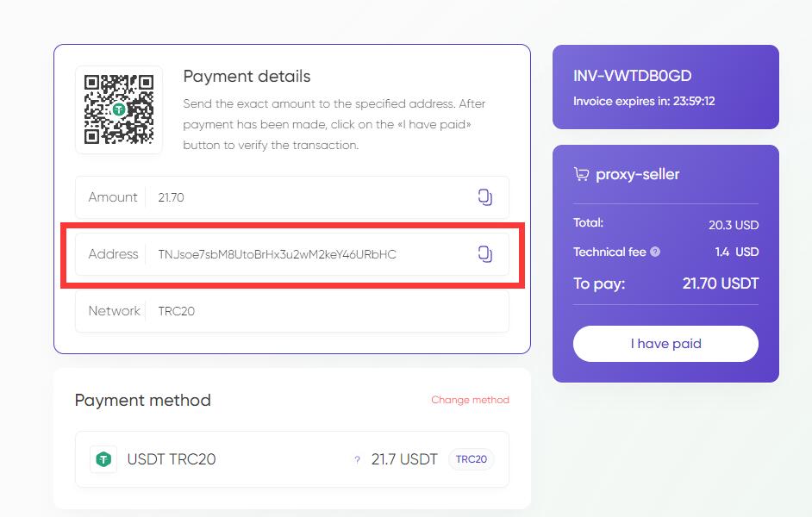This screenshot has width=812, height=517.
Task: Open the Change method link
Action: [471, 399]
